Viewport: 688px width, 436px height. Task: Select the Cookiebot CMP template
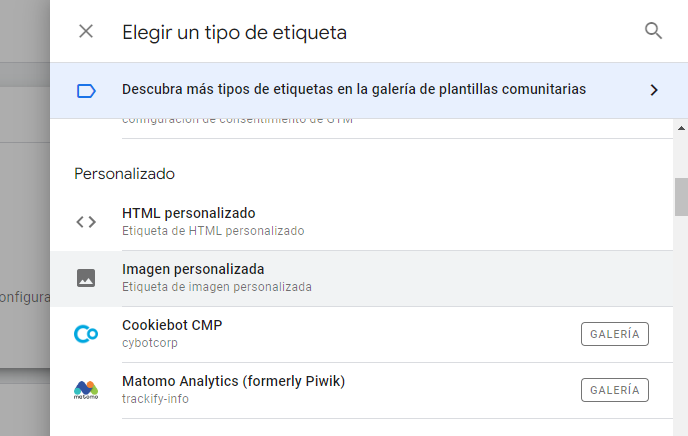click(x=362, y=335)
